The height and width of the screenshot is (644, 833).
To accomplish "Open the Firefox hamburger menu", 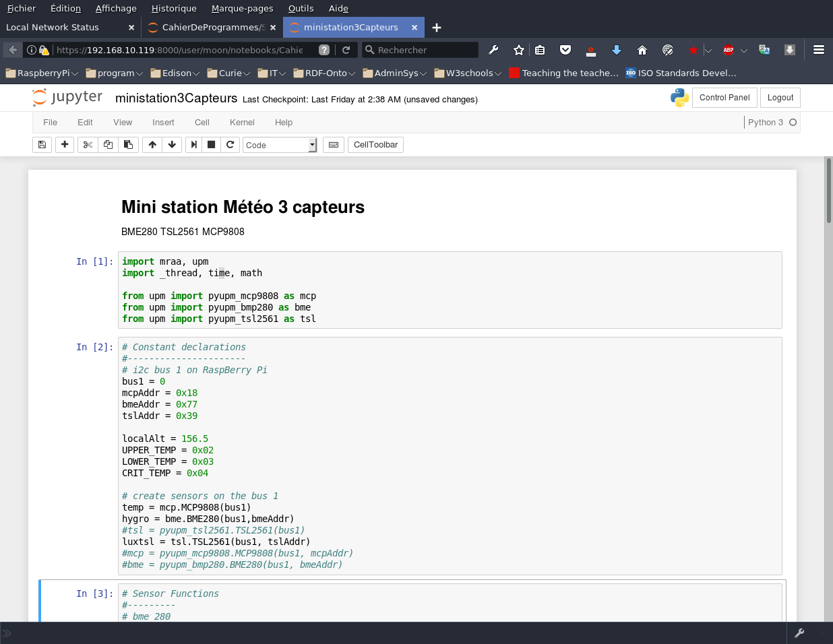I will point(818,50).
